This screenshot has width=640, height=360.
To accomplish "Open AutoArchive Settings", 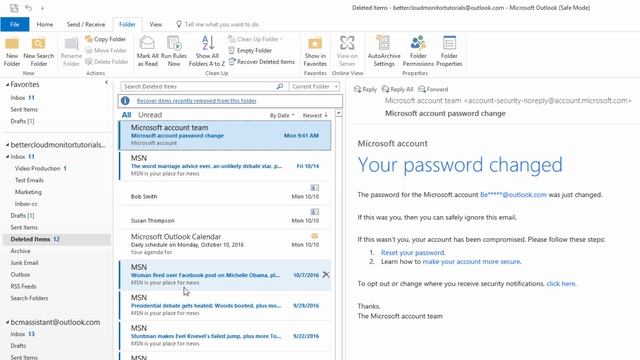I will tap(384, 52).
